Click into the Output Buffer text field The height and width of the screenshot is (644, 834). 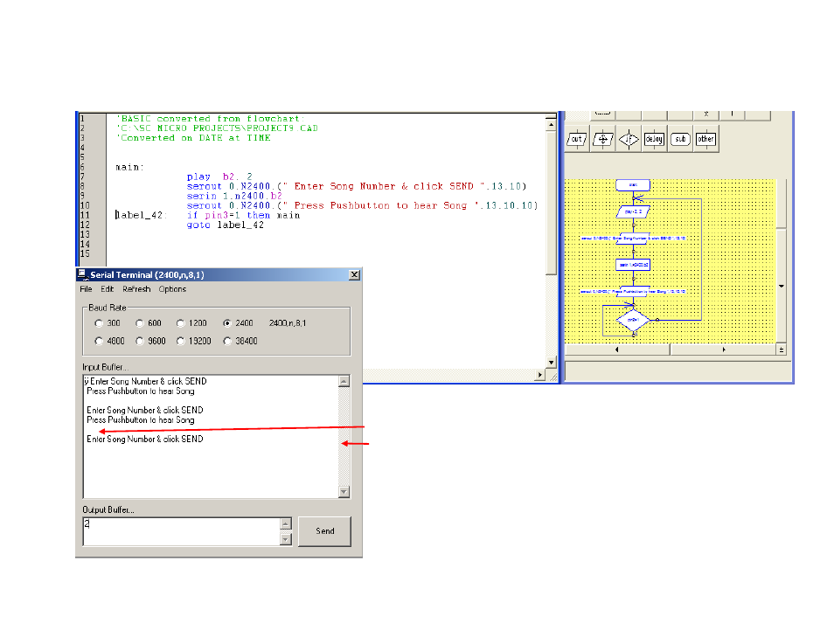pyautogui.click(x=181, y=531)
